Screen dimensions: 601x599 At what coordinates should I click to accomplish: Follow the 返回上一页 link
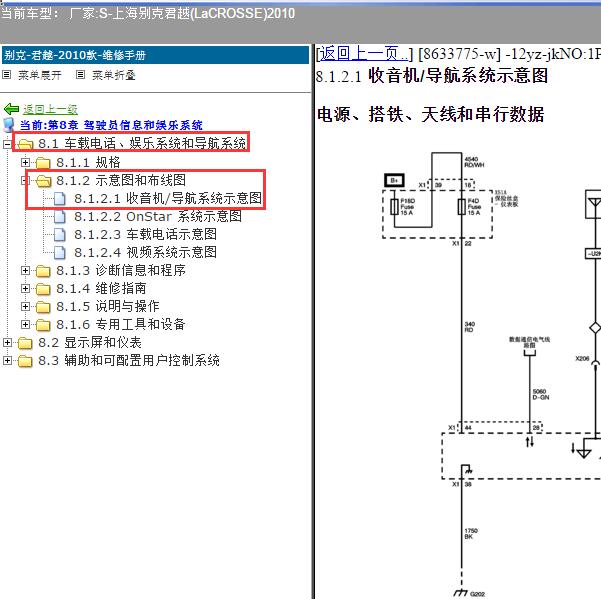pyautogui.click(x=364, y=53)
